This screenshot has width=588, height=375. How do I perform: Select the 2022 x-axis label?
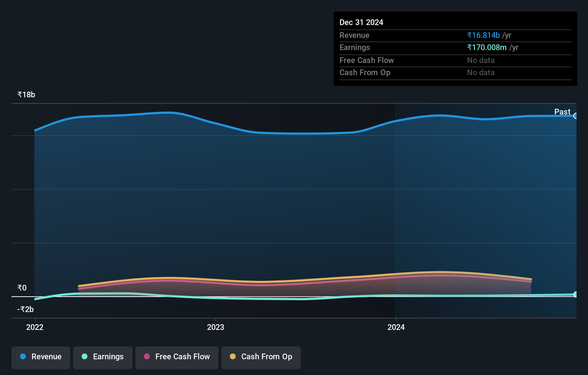pos(35,327)
